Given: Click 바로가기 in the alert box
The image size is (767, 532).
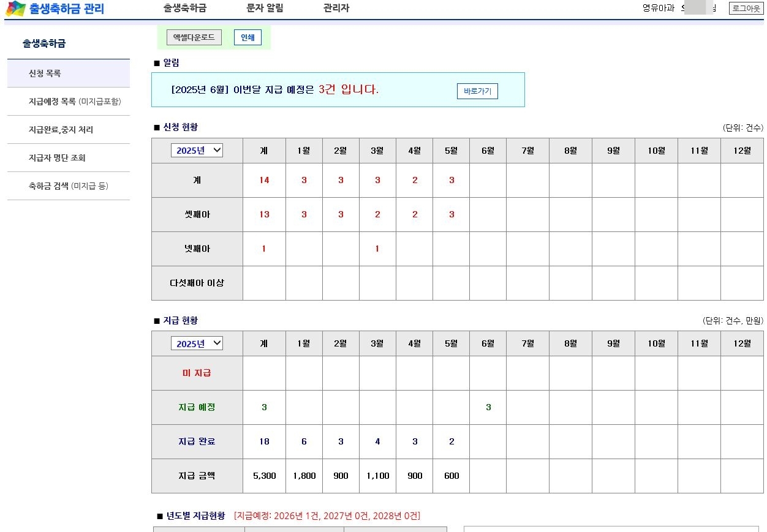Looking at the screenshot, I should pos(477,91).
